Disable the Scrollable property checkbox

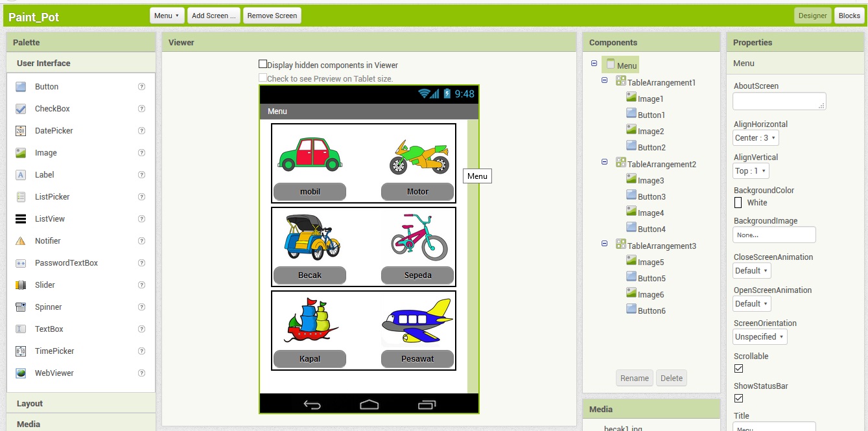(738, 368)
